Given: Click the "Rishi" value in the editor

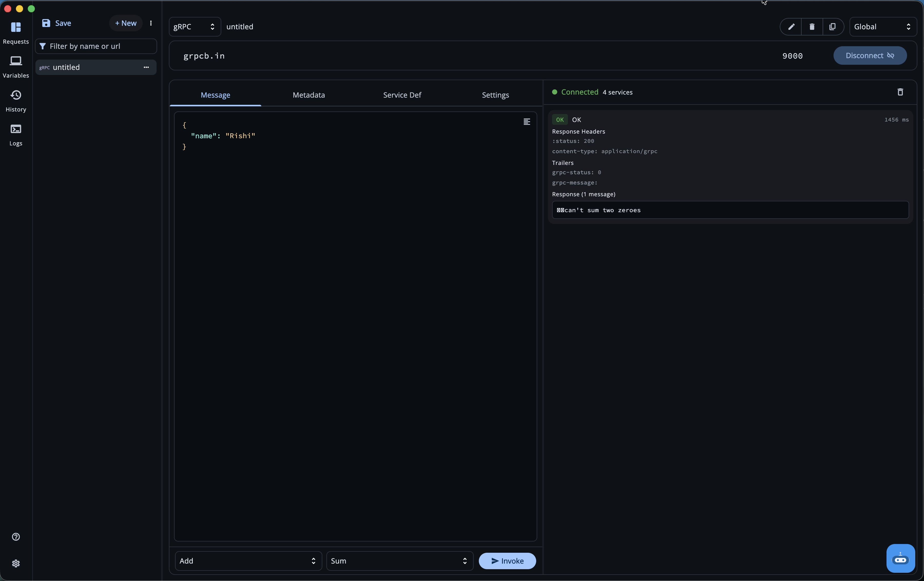Looking at the screenshot, I should pyautogui.click(x=240, y=136).
